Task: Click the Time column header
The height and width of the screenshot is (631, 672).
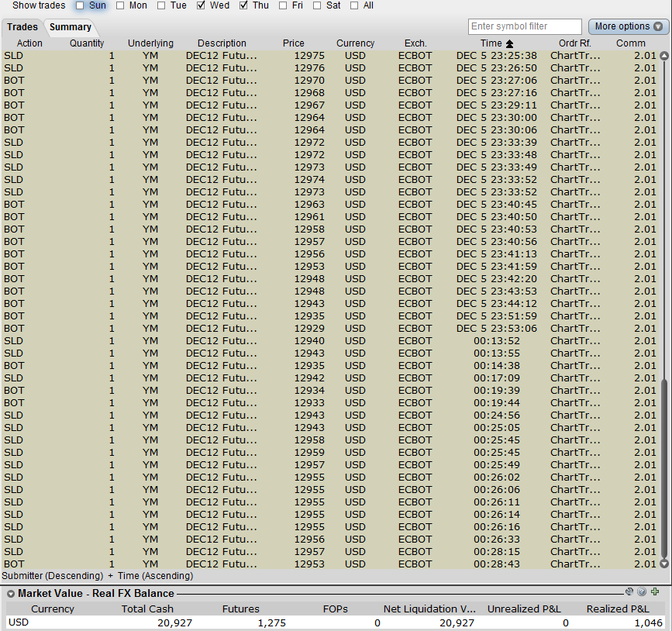Action: (x=491, y=43)
